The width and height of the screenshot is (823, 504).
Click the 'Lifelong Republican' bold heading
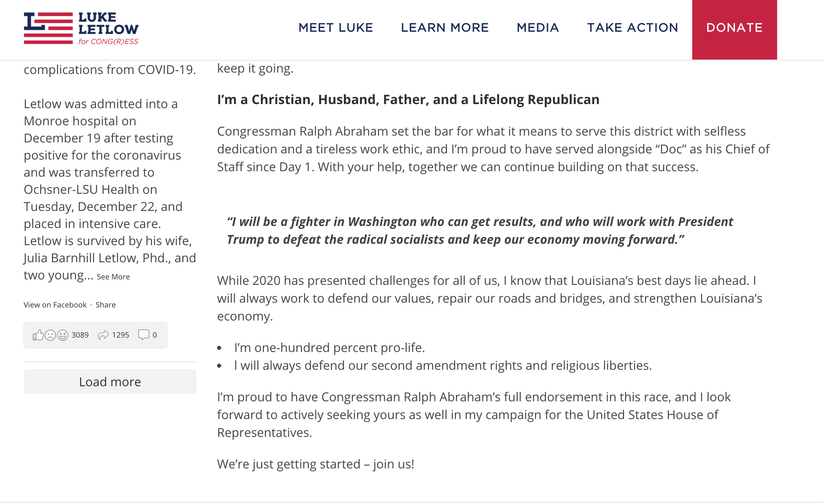[x=408, y=100]
